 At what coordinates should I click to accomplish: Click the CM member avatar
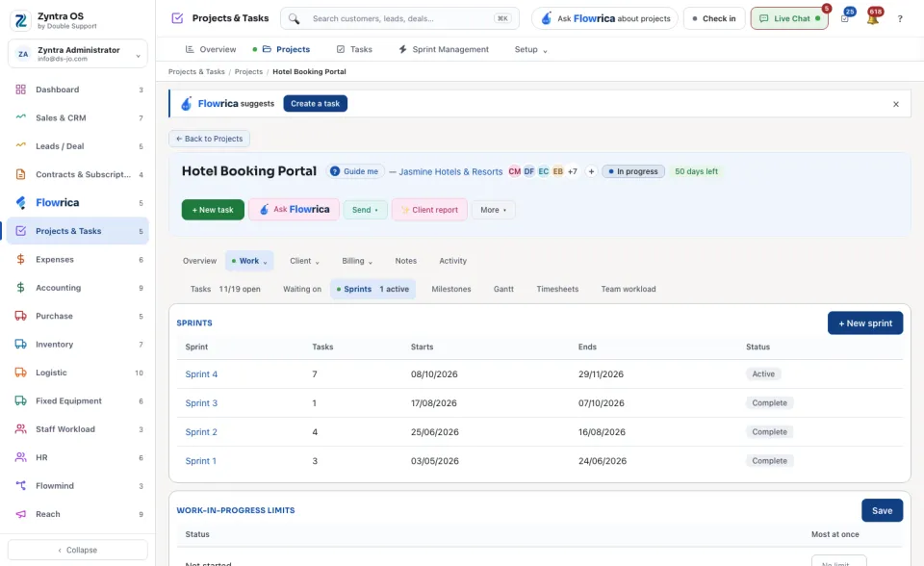514,171
